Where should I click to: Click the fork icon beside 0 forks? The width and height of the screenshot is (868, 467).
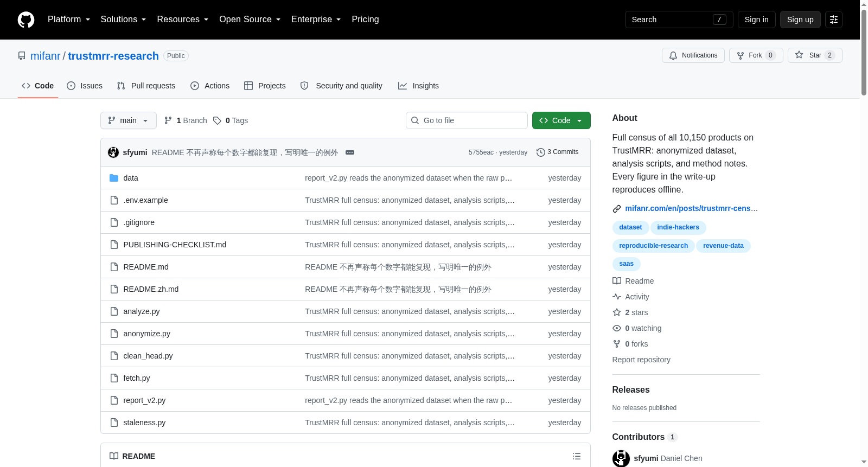(x=617, y=344)
